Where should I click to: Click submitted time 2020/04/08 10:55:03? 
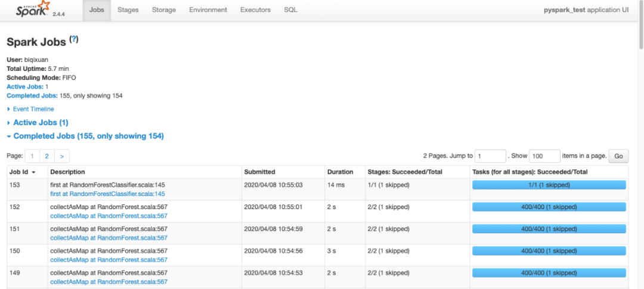pos(273,185)
